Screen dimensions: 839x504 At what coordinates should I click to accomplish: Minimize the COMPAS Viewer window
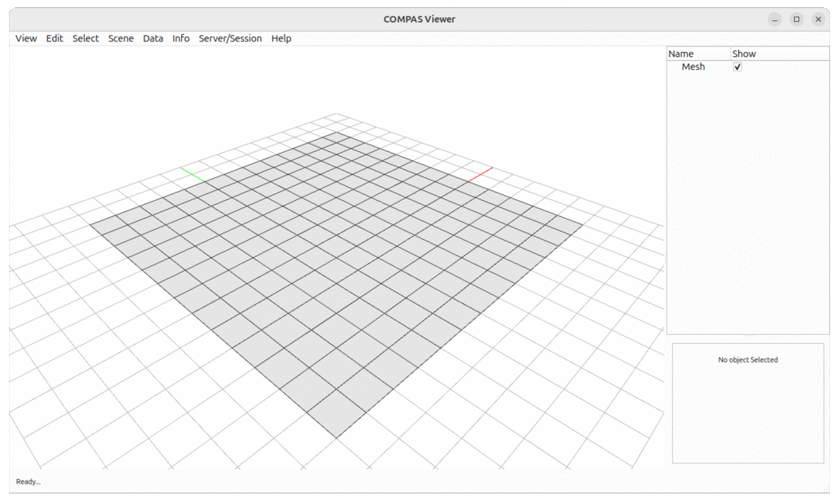click(x=776, y=19)
